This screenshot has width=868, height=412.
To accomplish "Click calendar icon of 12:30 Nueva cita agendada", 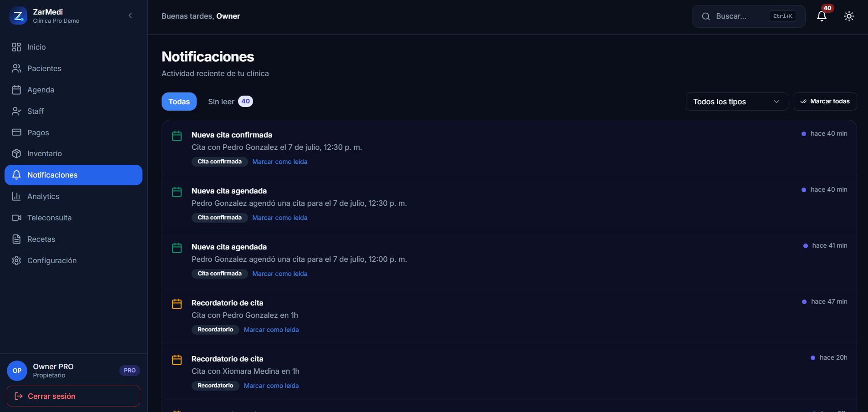I will [x=177, y=192].
